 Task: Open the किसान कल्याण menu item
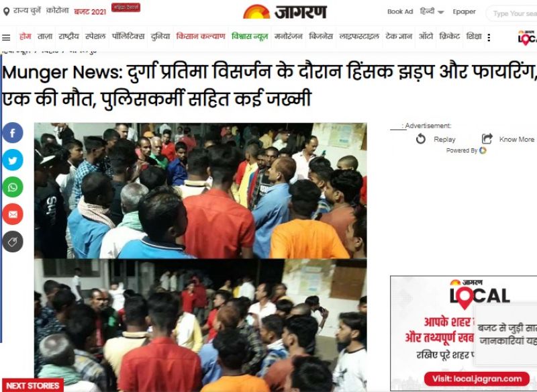click(x=201, y=36)
